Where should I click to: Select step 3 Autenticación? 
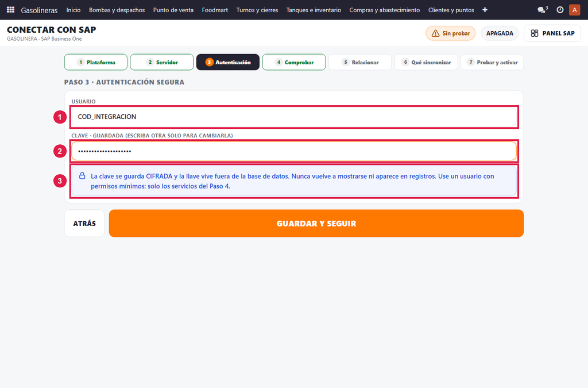[228, 62]
